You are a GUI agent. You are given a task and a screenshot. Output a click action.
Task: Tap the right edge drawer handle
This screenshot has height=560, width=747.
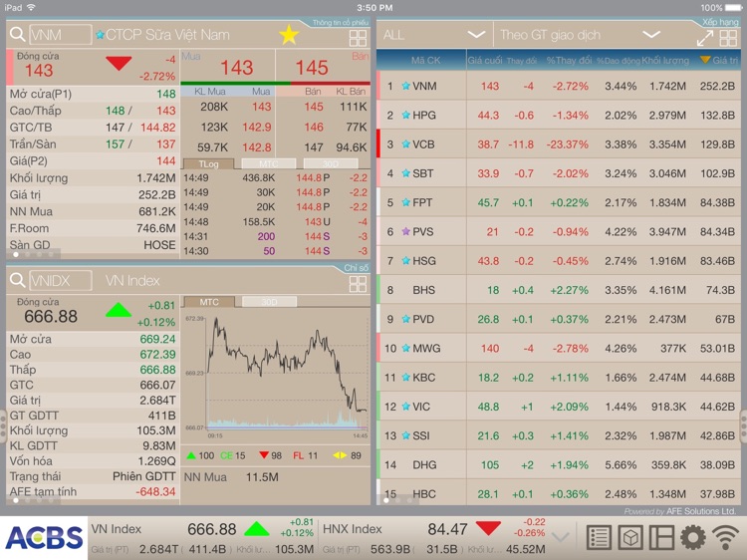coord(744,426)
